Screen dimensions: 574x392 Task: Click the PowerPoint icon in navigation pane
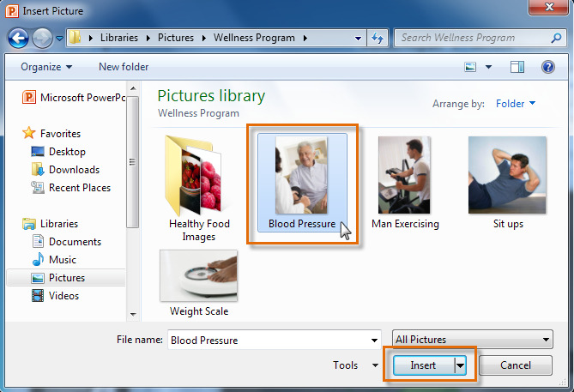[x=29, y=98]
